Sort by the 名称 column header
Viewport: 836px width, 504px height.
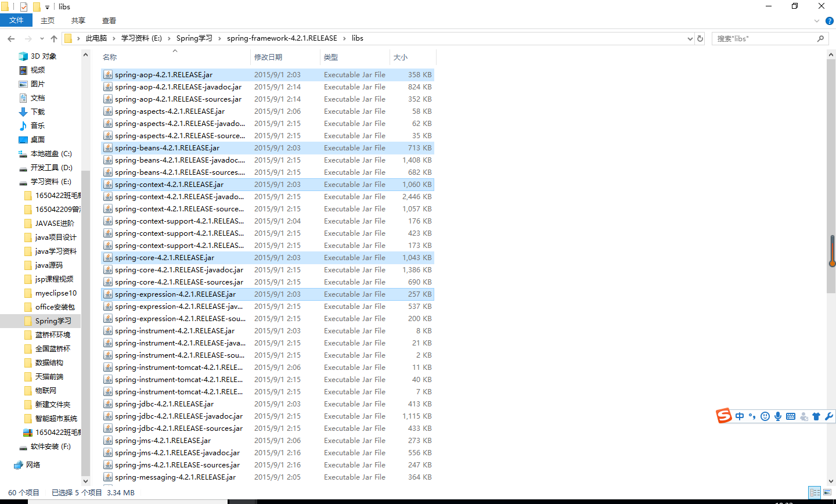175,57
